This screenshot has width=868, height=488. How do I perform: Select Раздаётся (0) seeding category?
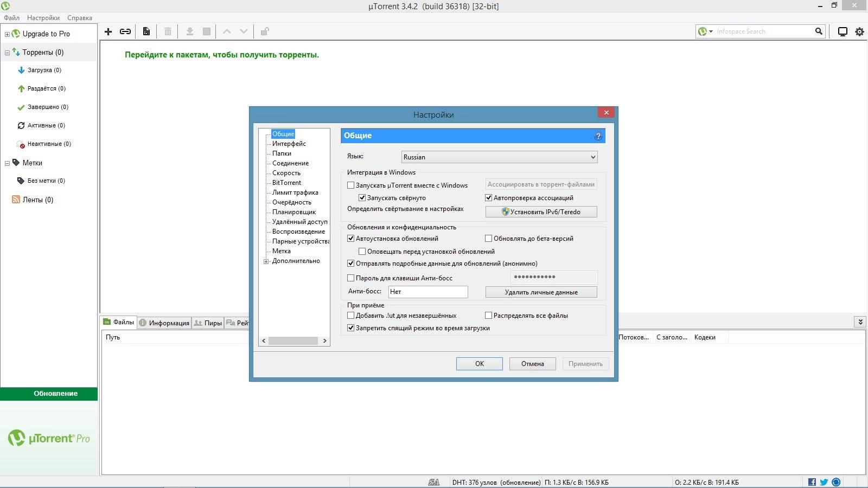click(x=47, y=88)
